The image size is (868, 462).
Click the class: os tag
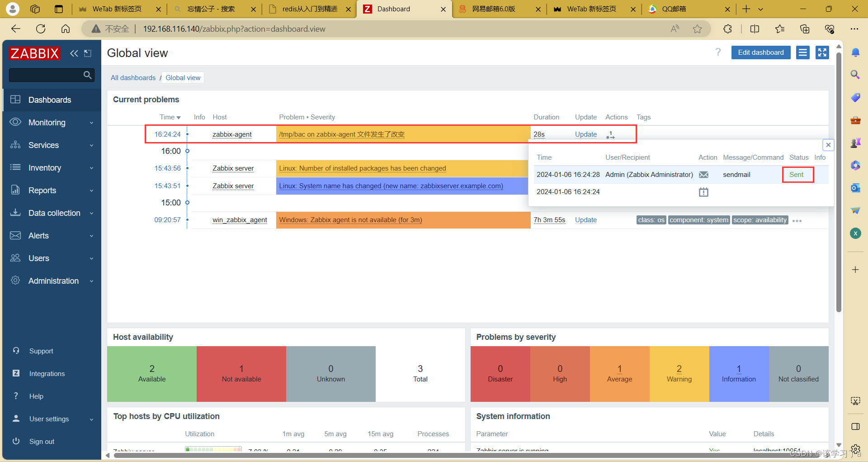coord(651,220)
